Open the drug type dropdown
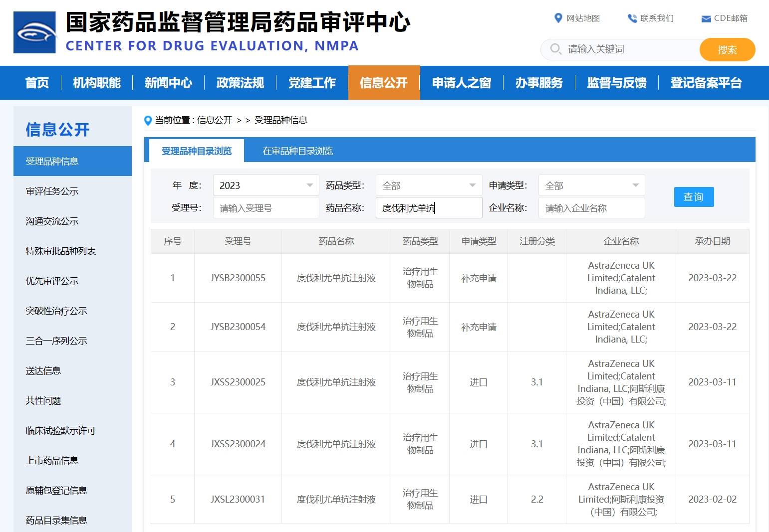The width and height of the screenshot is (769, 532). click(x=428, y=185)
